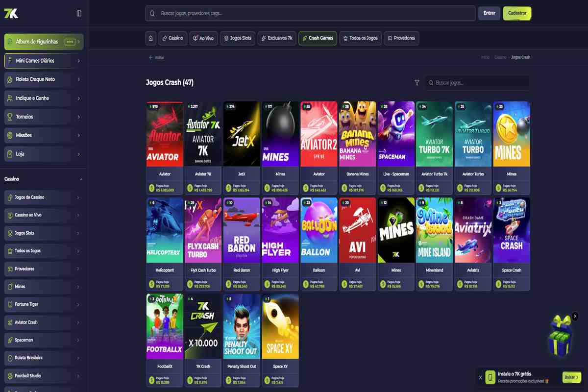Click the 7K logo
The image size is (588, 392).
(x=11, y=13)
